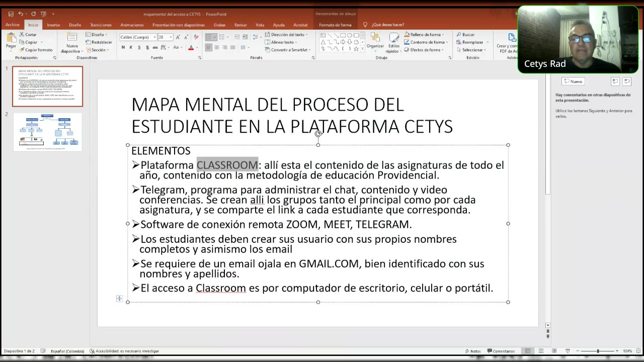Switch to reading view icon
The width and height of the screenshot is (644, 362).
click(x=554, y=351)
